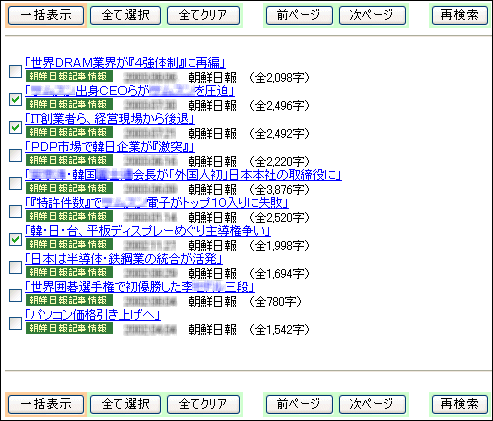Check the box for パソコン価格引き上げへ article

tap(15, 323)
